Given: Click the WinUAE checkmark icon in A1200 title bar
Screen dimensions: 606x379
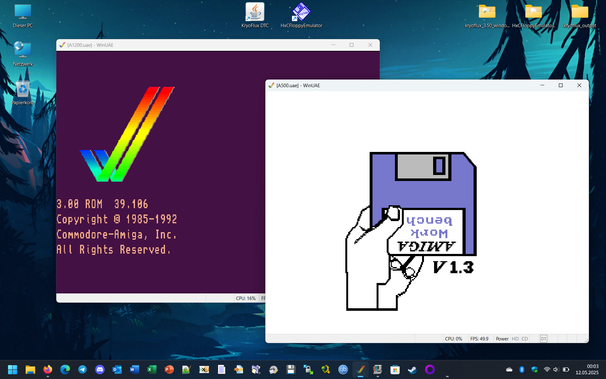Looking at the screenshot, I should (62, 45).
